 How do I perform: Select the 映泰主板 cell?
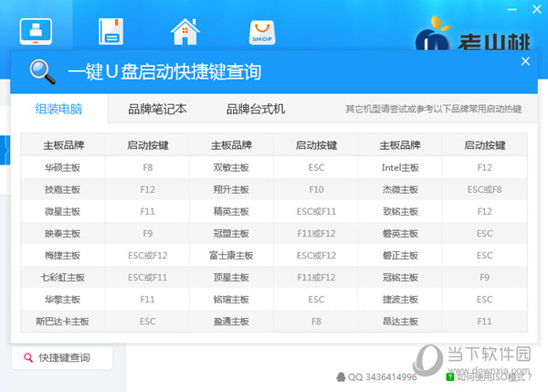click(62, 234)
